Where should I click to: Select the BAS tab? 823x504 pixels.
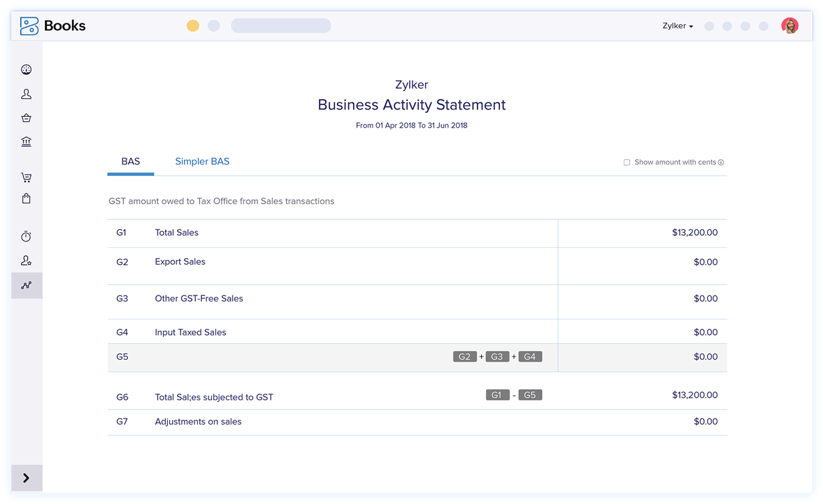click(x=130, y=162)
